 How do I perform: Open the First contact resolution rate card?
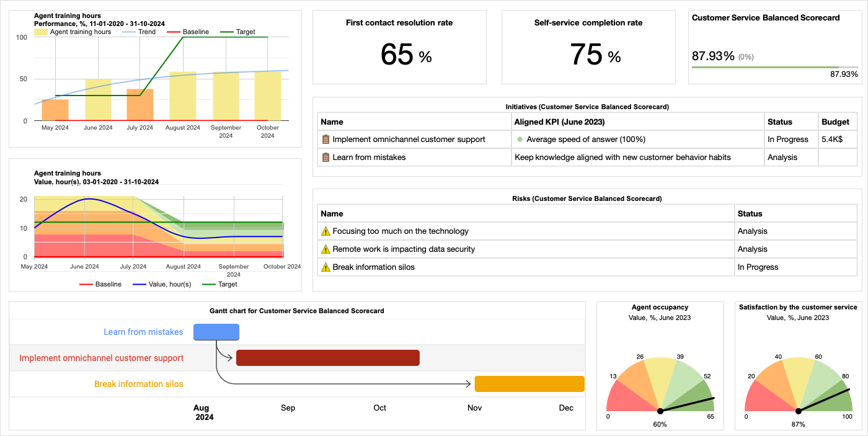pyautogui.click(x=399, y=47)
